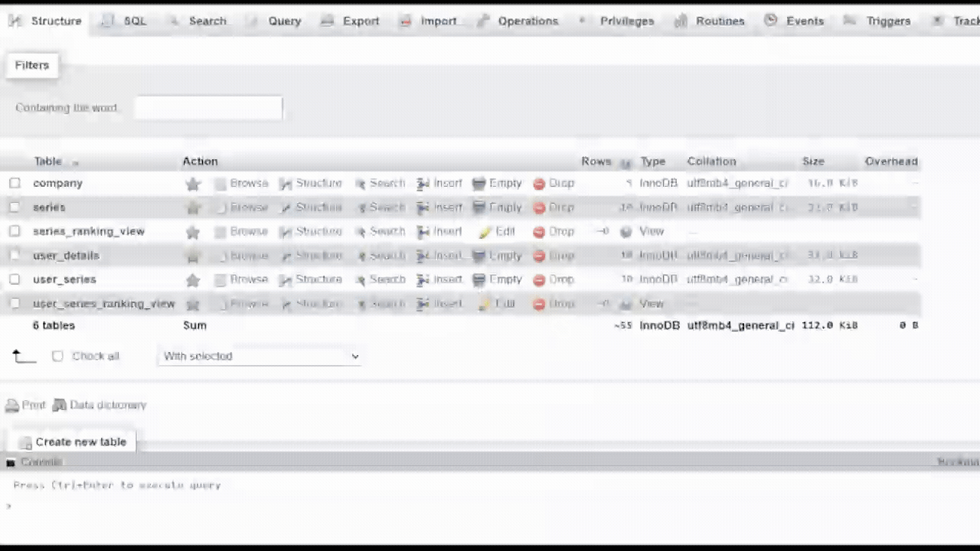Click the Insert icon for user_details row
Image resolution: width=980 pixels, height=551 pixels.
click(x=423, y=256)
